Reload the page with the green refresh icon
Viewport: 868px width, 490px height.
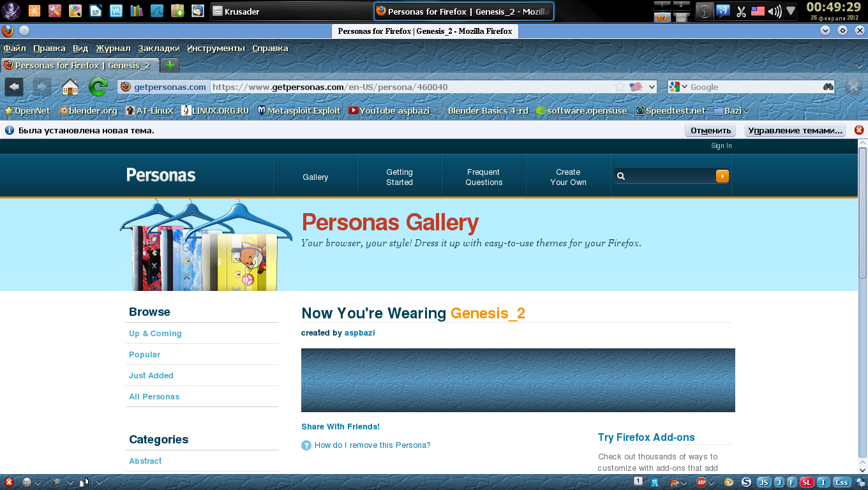click(98, 87)
